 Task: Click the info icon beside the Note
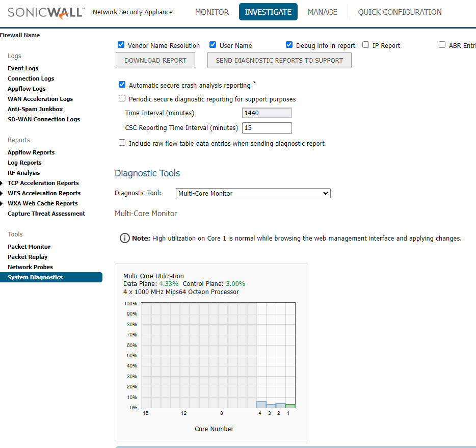[124, 238]
